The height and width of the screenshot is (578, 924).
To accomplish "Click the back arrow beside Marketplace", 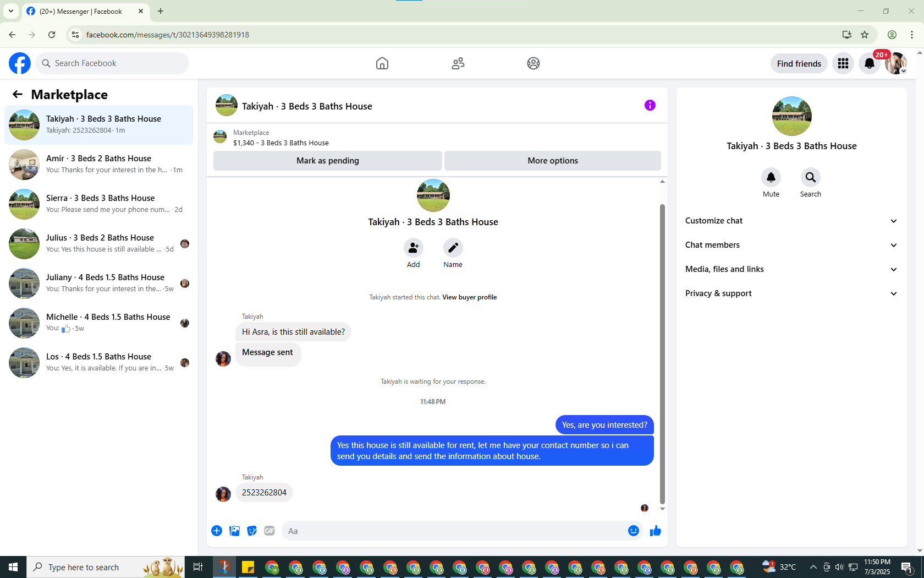I will 18,94.
